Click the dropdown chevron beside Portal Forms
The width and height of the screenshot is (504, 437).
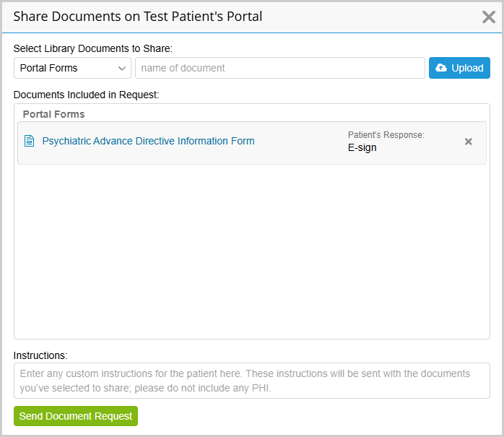pyautogui.click(x=121, y=68)
